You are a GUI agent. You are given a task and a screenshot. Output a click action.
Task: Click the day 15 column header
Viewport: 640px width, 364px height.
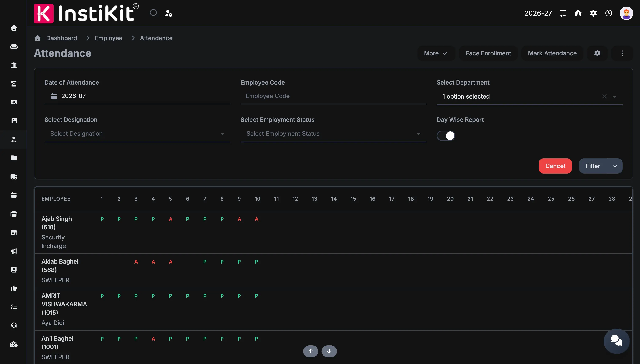(353, 199)
